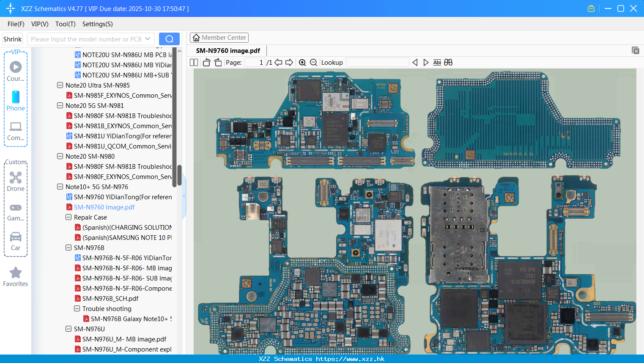The height and width of the screenshot is (363, 644).
Task: Click the tree panel vertical scrollbar
Action: (179, 175)
